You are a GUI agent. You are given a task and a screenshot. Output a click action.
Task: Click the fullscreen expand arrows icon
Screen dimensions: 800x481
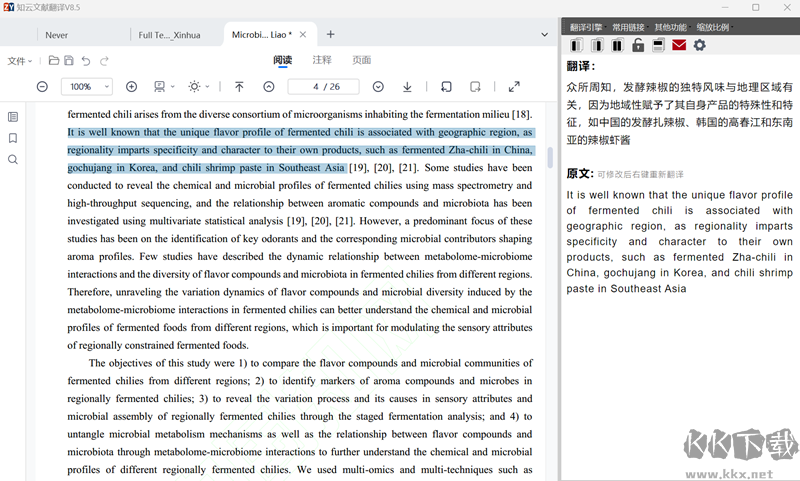tap(514, 87)
